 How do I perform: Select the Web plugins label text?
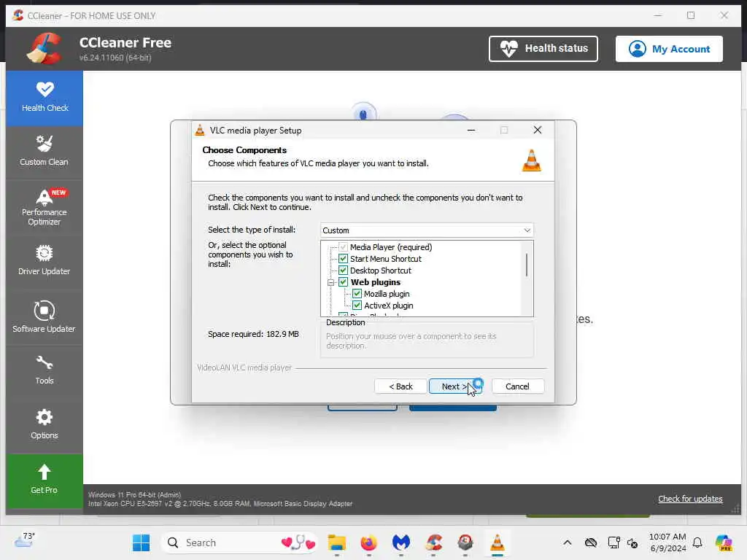[376, 282]
